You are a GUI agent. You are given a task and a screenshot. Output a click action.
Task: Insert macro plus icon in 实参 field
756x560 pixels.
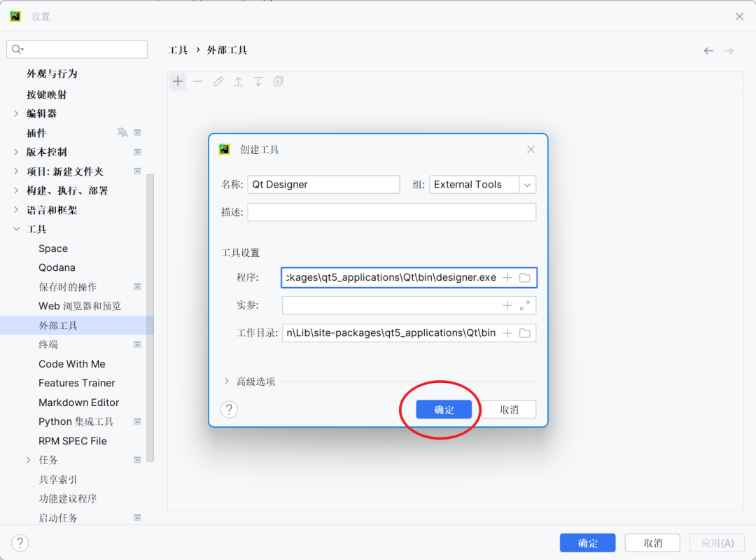click(507, 305)
